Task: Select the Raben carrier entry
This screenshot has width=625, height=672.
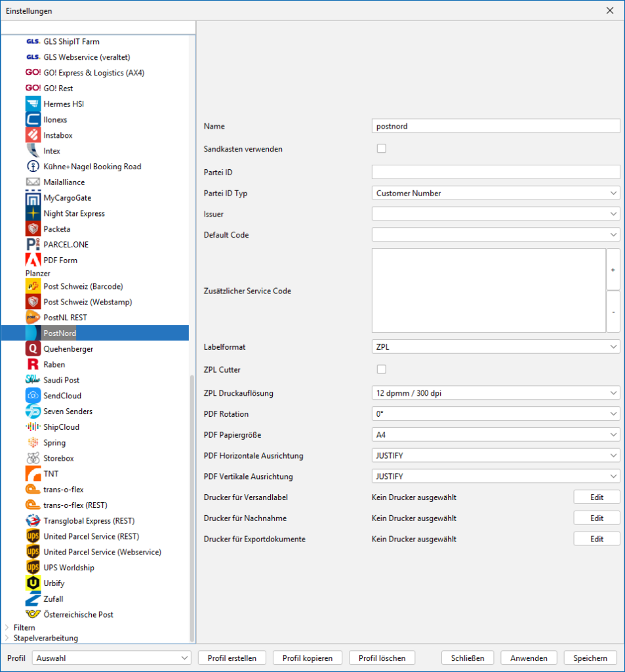Action: [x=54, y=365]
